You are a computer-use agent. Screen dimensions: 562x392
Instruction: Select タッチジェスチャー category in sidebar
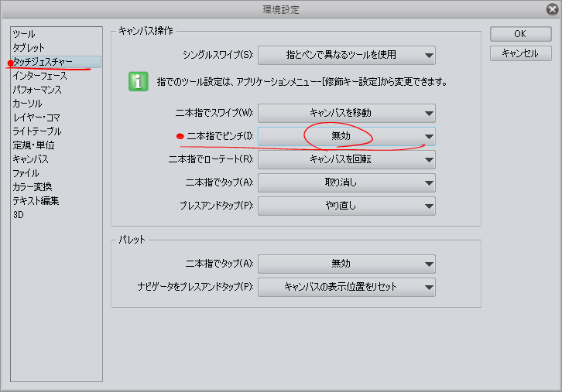(57, 62)
